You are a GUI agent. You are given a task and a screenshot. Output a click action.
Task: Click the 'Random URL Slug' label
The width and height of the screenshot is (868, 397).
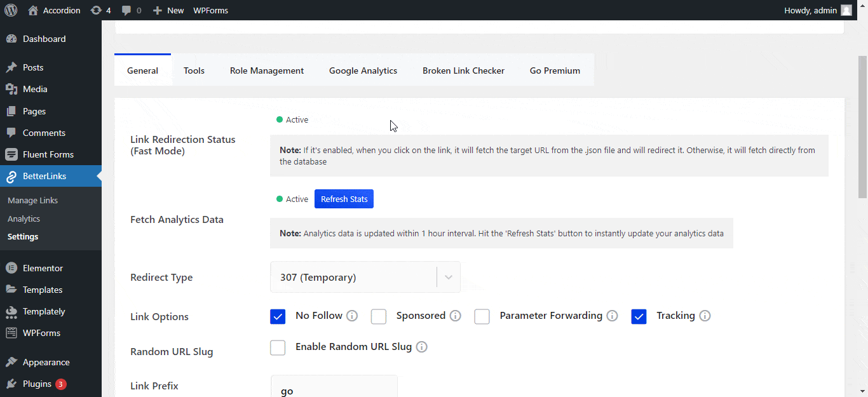pos(172,351)
